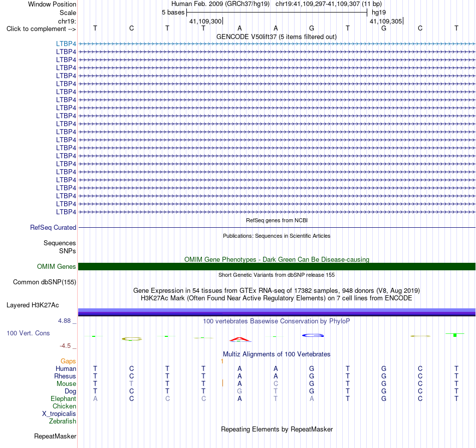The image size is (476, 448).
Task: Click the Sequences track label
Action: (60, 243)
